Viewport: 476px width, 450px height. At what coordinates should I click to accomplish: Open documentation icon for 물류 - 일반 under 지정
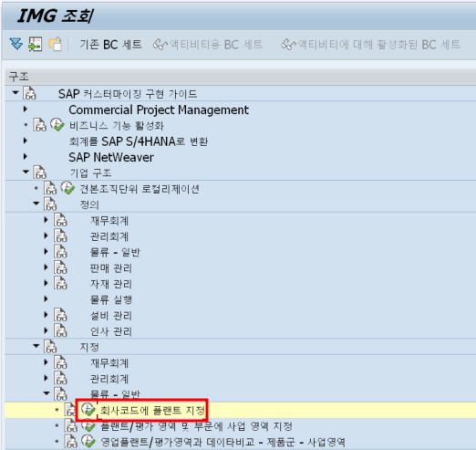tap(60, 393)
